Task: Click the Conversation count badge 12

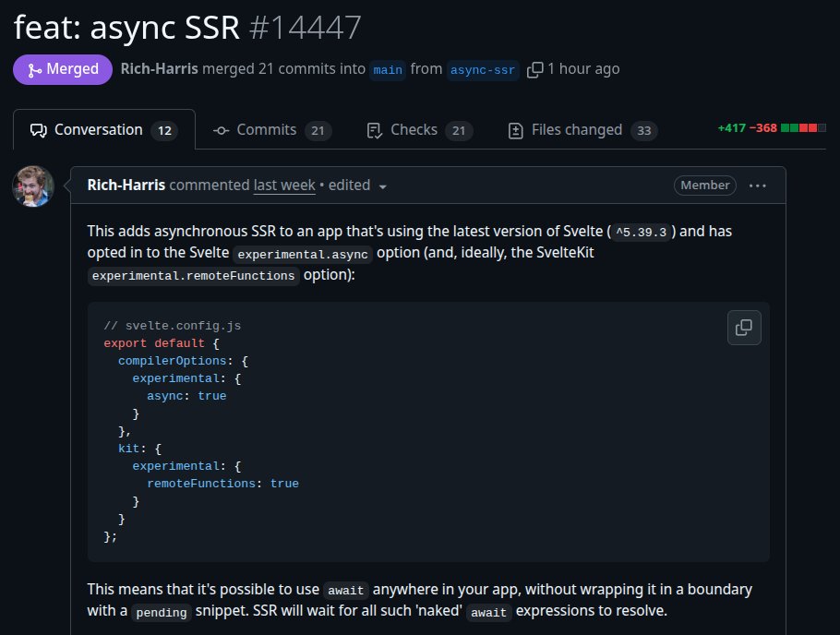Action: click(164, 131)
